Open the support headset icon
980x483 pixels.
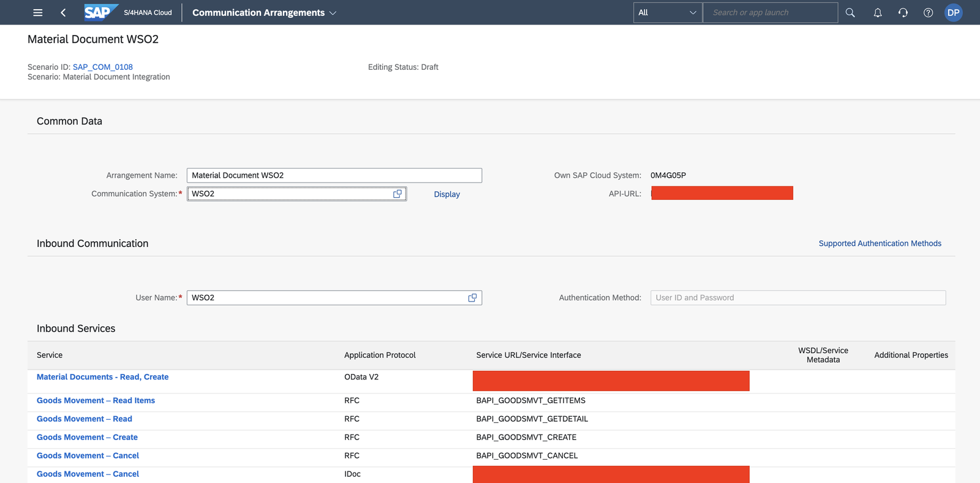[903, 12]
